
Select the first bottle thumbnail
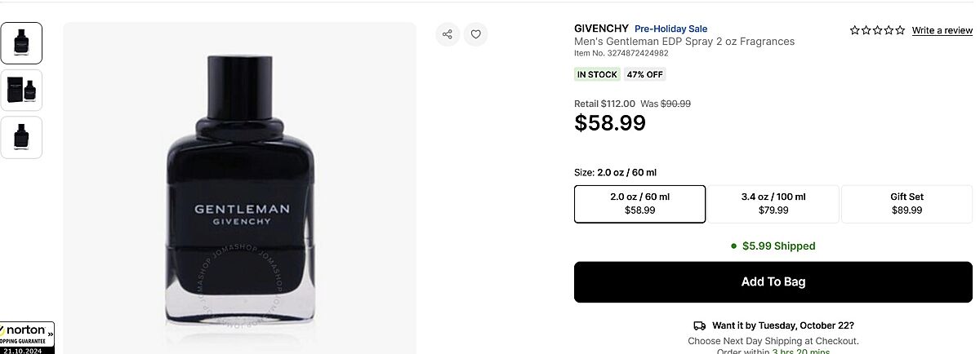(21, 43)
